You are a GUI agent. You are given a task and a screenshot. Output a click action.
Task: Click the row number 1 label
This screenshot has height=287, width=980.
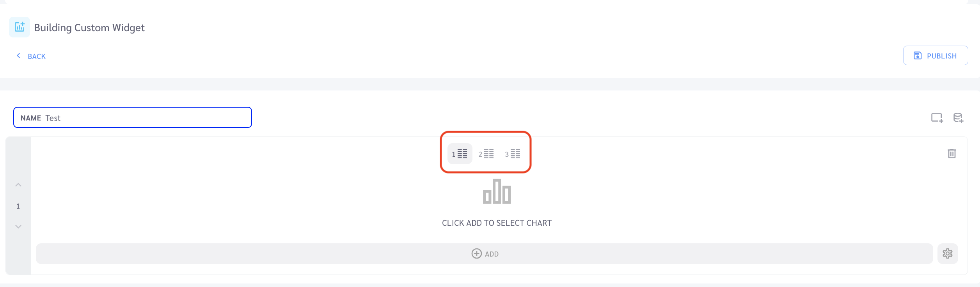18,206
